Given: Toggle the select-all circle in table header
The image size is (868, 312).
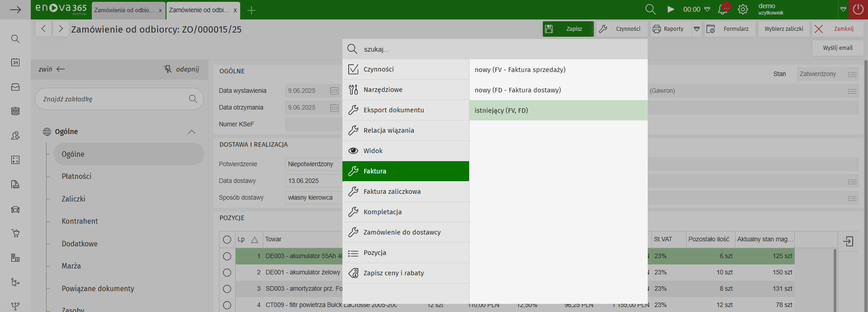Looking at the screenshot, I should 227,240.
